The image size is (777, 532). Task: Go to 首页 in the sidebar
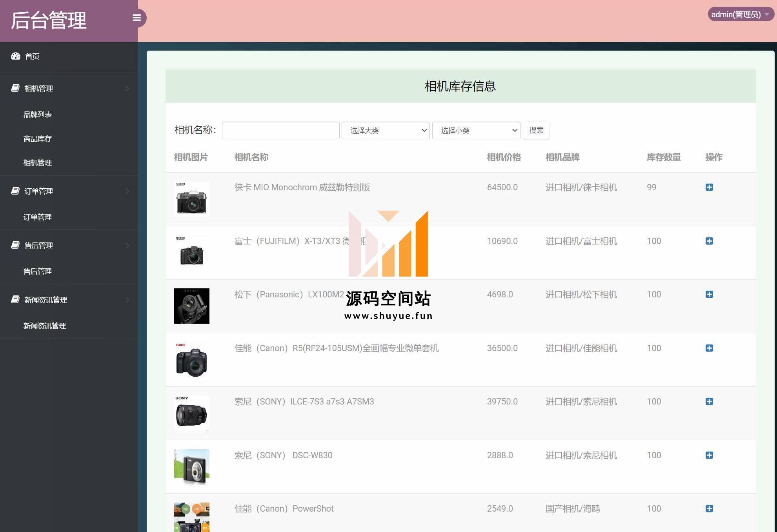pyautogui.click(x=32, y=56)
